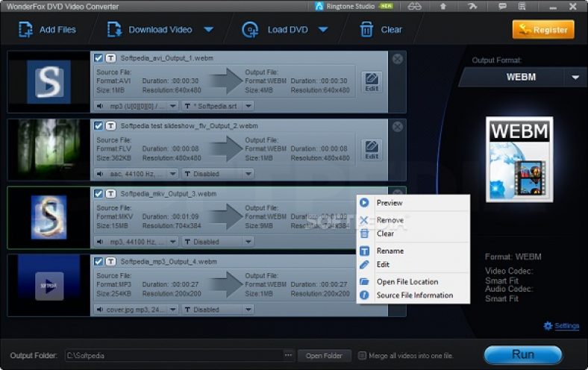Open the WEBM output format dropdown
Viewport: 588px width, 370px height.
[575, 78]
